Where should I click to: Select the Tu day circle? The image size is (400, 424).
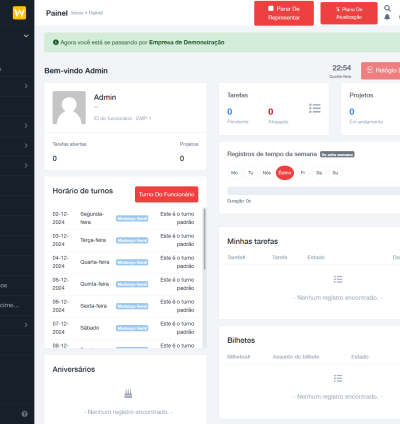point(251,173)
